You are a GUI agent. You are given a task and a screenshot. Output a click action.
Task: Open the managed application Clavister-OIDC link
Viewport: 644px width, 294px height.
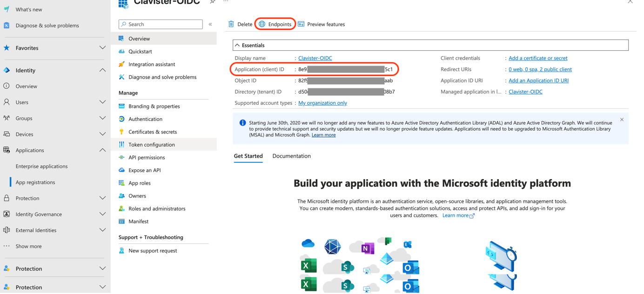[x=525, y=92]
